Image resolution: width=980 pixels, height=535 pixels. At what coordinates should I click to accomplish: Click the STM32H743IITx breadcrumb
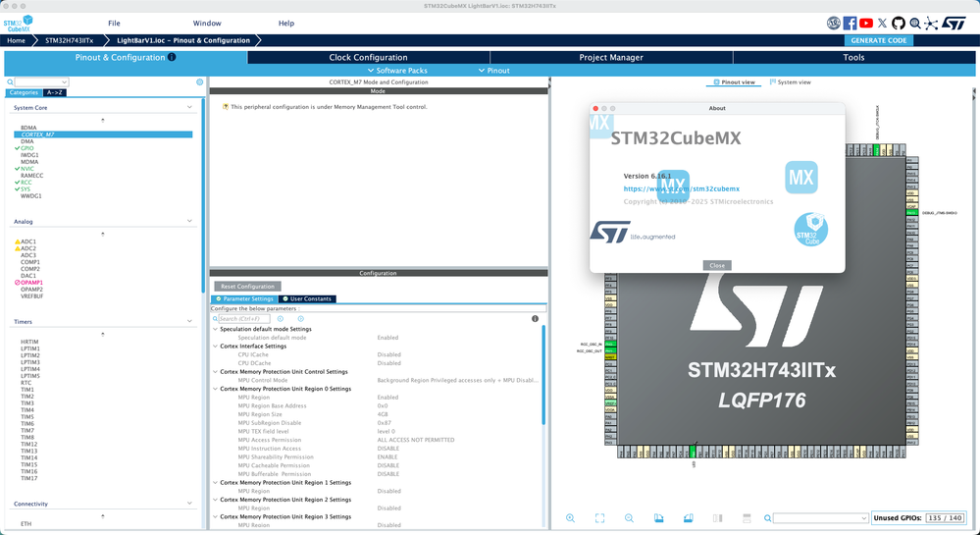tap(69, 40)
